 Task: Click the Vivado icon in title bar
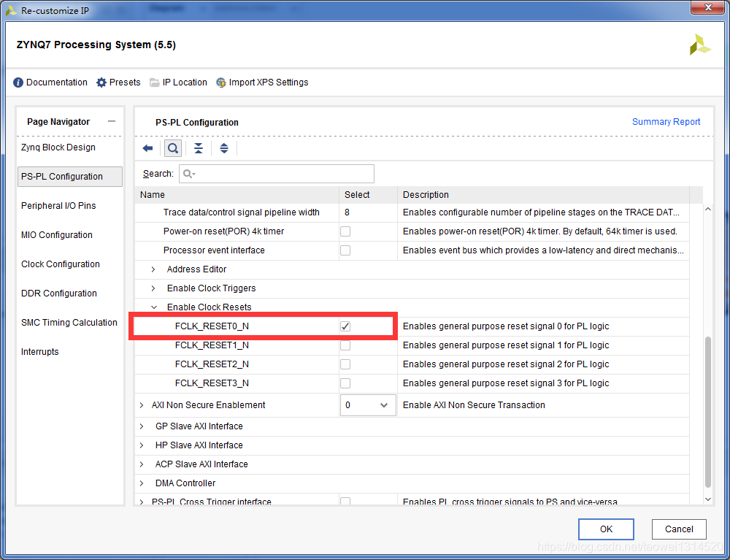pos(11,10)
